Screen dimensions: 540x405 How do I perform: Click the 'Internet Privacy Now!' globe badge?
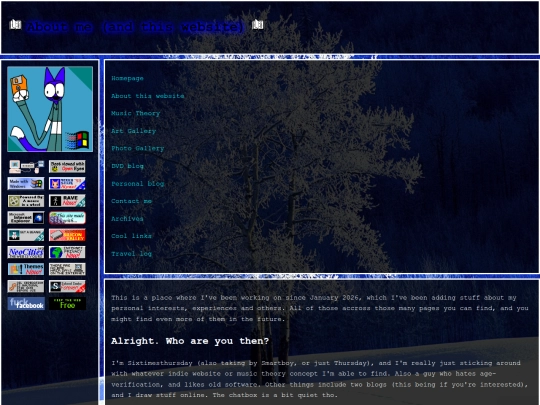pyautogui.click(x=67, y=252)
